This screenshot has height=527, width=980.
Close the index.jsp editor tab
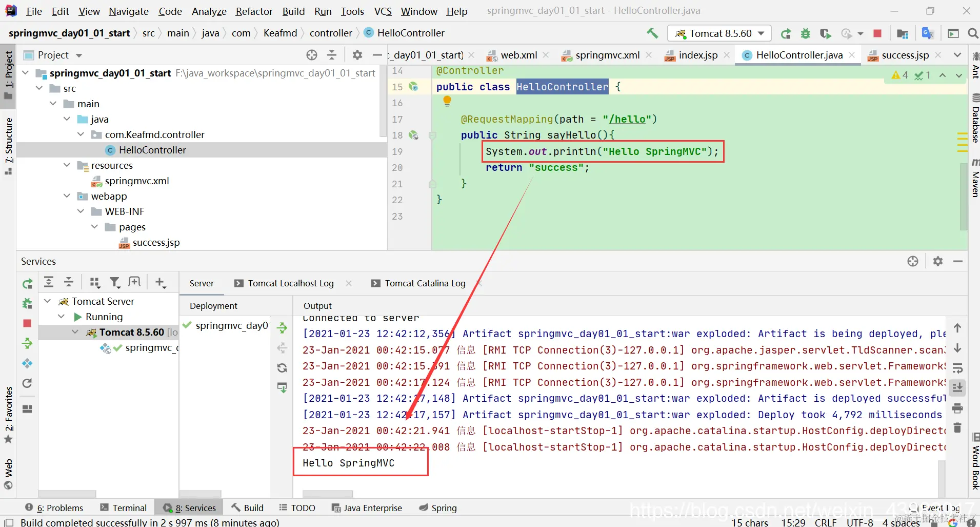click(726, 55)
